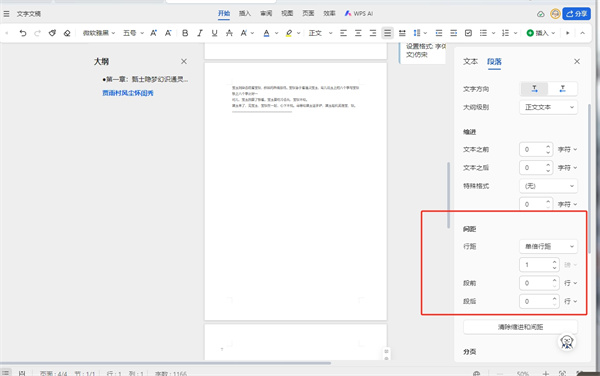Undo the last action
The width and height of the screenshot is (600, 376).
pyautogui.click(x=23, y=33)
